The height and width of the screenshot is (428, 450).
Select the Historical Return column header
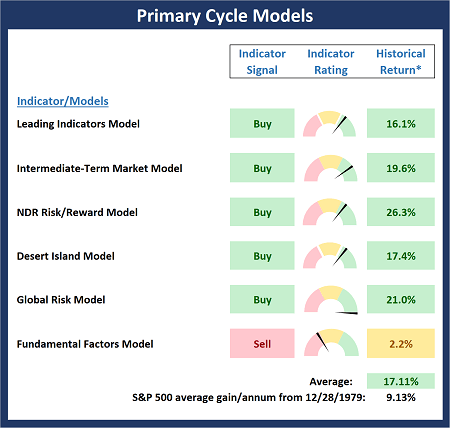coord(401,62)
